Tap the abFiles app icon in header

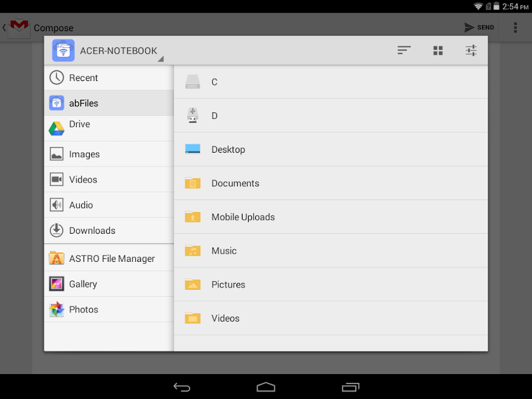(x=63, y=50)
